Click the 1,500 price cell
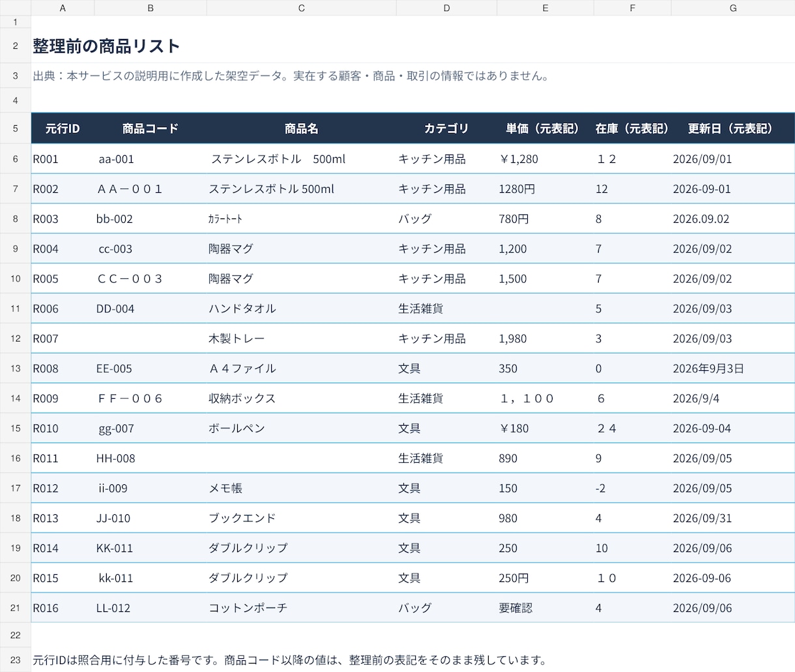This screenshot has height=672, width=795. point(545,278)
